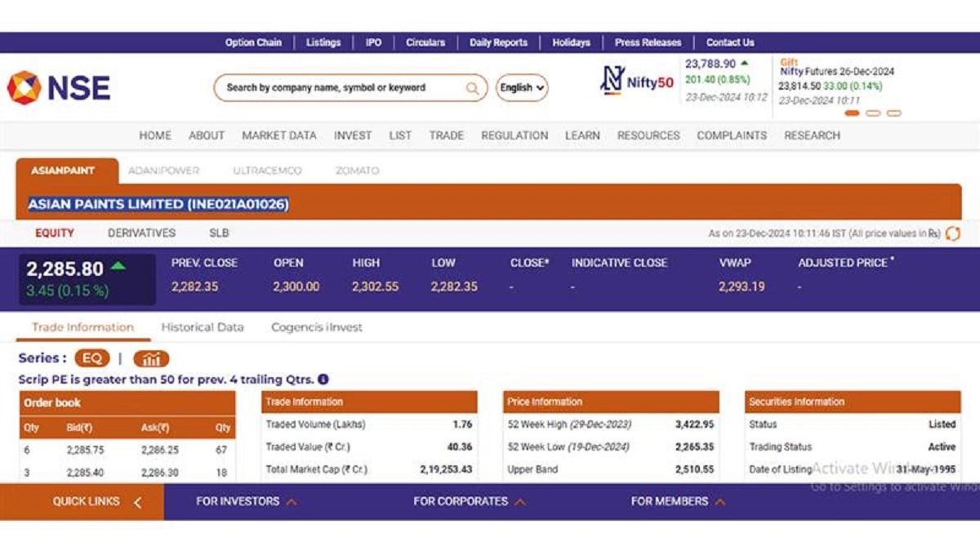The image size is (980, 551).
Task: Switch to the second ticker carousel dot
Action: [x=872, y=113]
